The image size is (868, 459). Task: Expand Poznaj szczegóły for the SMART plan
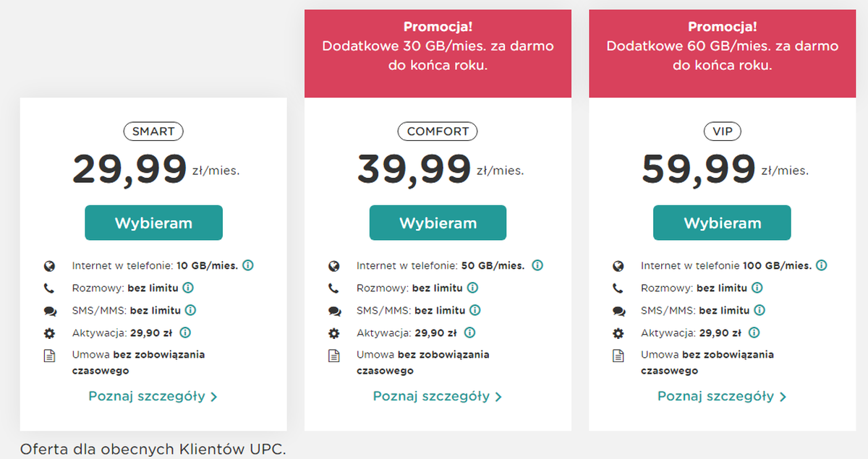pyautogui.click(x=153, y=396)
